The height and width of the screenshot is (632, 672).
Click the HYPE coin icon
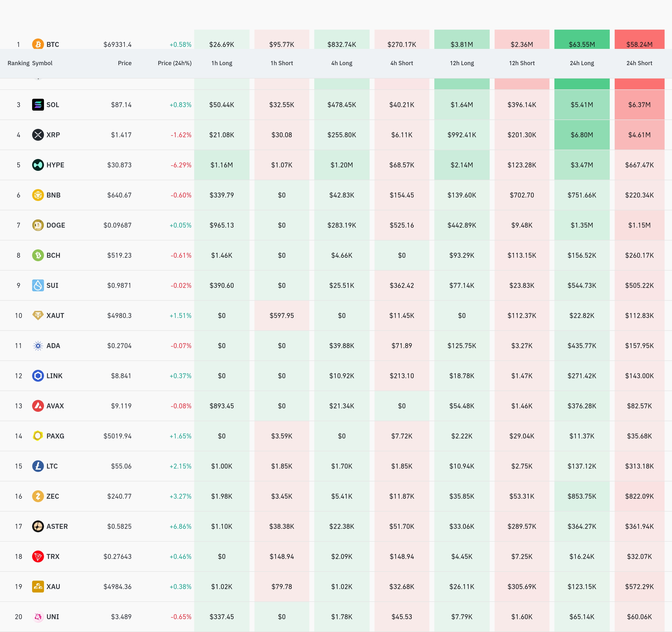click(38, 165)
